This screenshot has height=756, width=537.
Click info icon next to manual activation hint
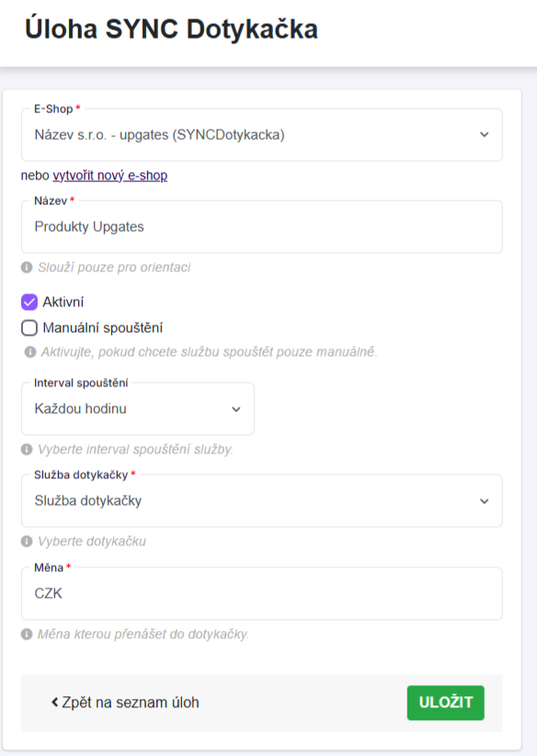pyautogui.click(x=30, y=352)
